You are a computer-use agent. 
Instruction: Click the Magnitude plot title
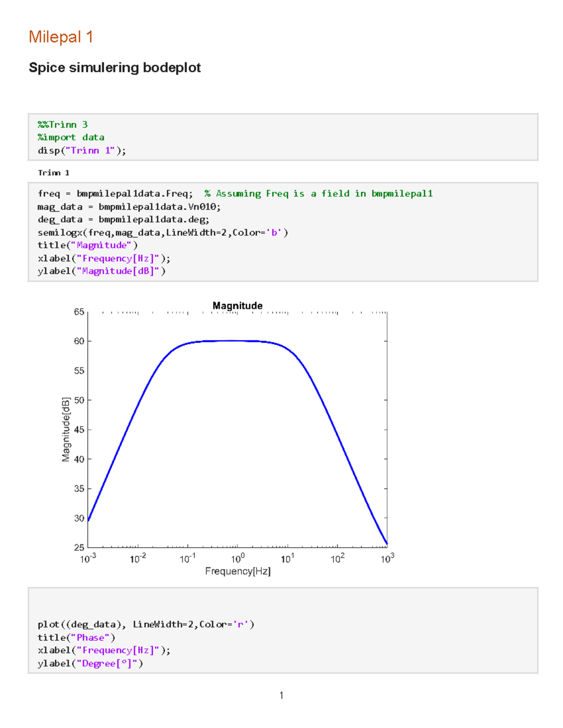click(x=237, y=305)
